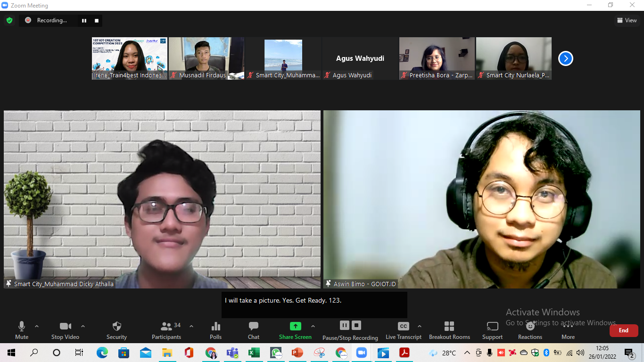Click the green encryption shield icon
Viewport: 644px width, 362px height.
click(x=9, y=20)
